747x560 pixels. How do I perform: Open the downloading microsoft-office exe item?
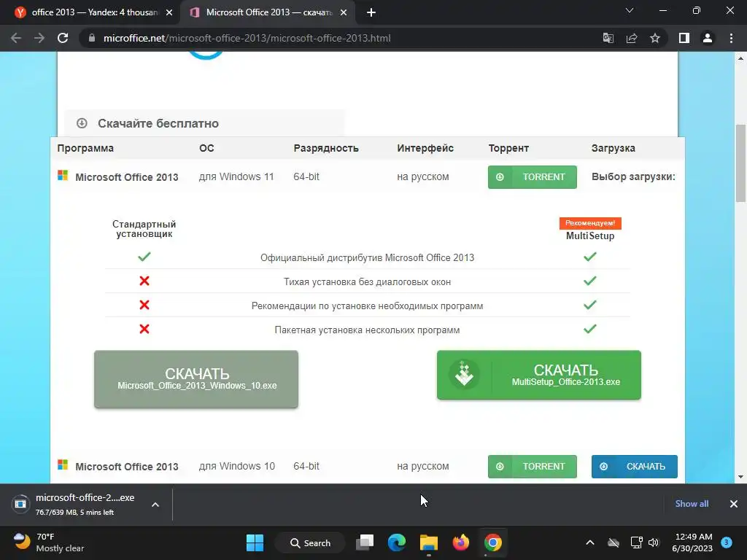76,505
